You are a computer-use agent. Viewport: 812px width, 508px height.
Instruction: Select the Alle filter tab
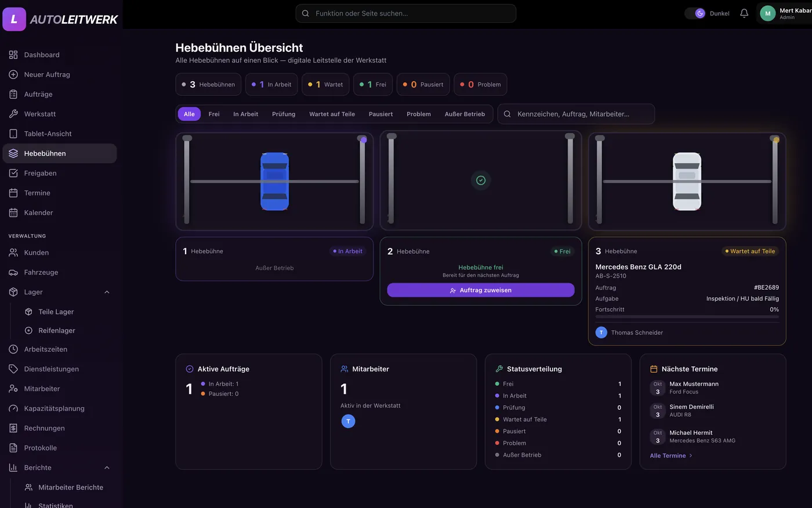tap(189, 114)
